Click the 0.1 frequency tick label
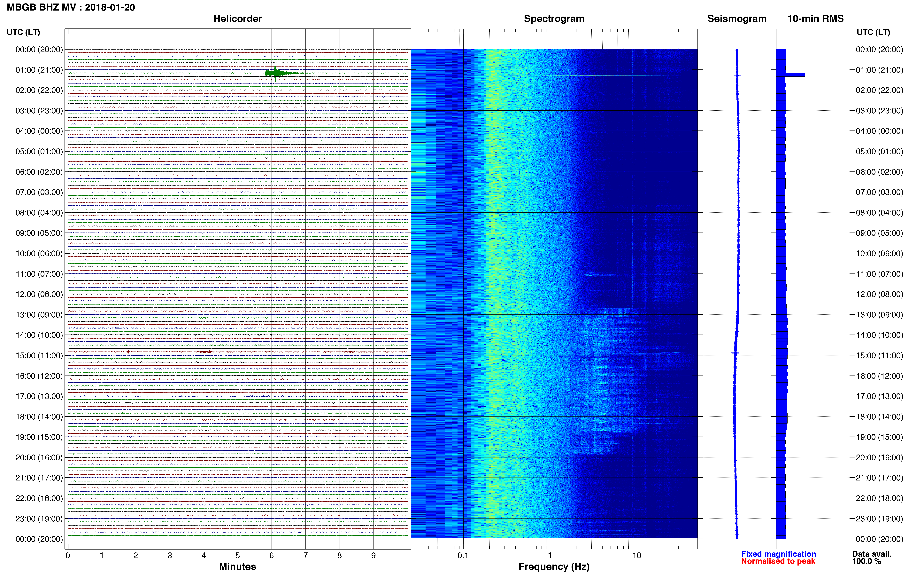This screenshot has height=578, width=924. click(x=463, y=555)
